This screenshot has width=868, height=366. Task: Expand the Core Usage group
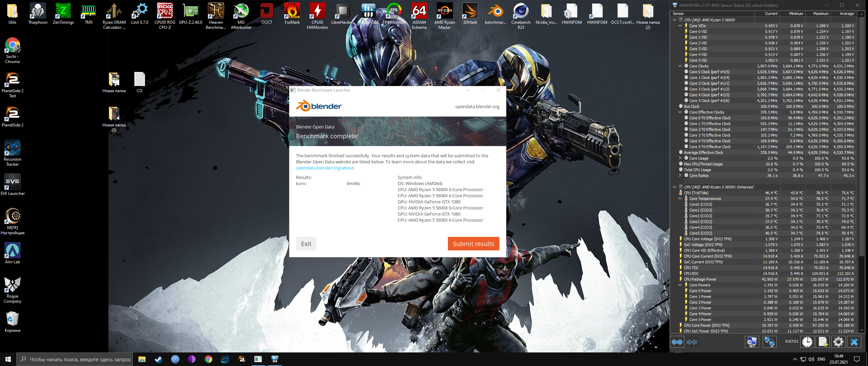pyautogui.click(x=680, y=158)
